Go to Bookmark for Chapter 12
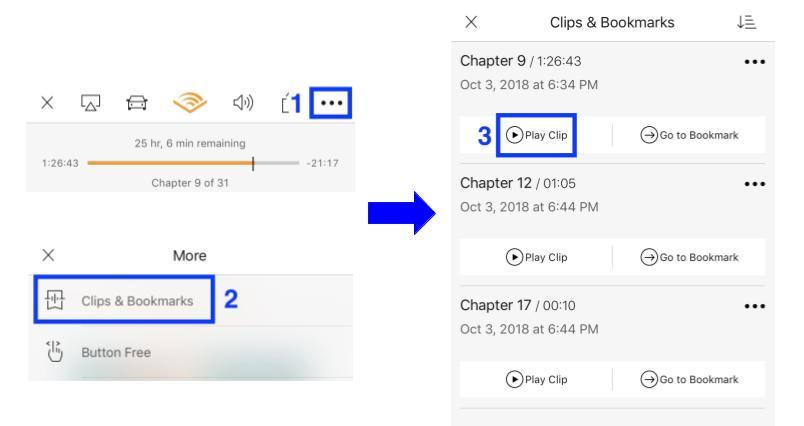Viewport: 804px width, 426px height. tap(689, 257)
